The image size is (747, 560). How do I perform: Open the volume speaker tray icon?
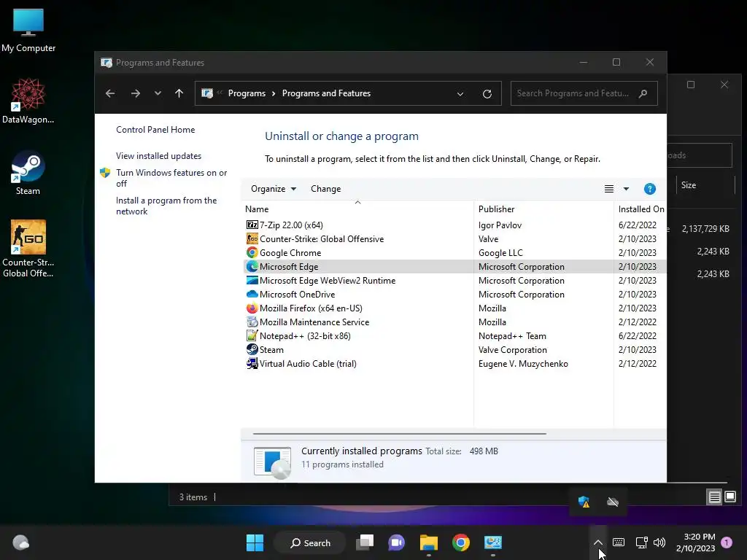659,542
